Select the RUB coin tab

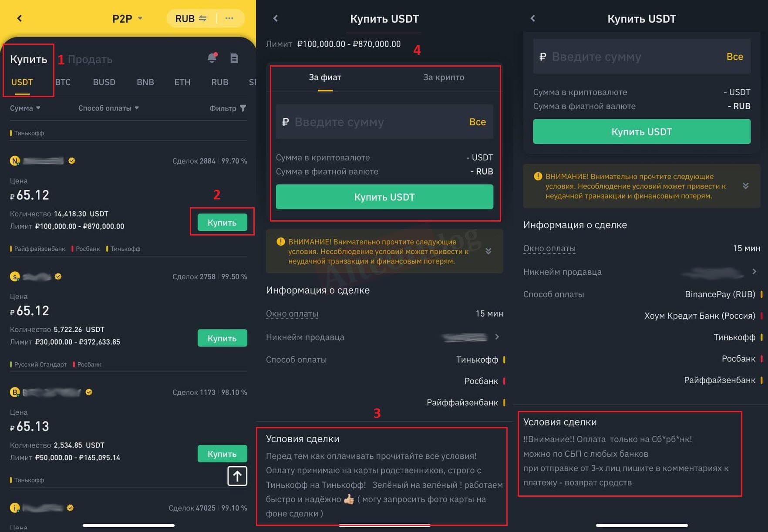pos(220,82)
